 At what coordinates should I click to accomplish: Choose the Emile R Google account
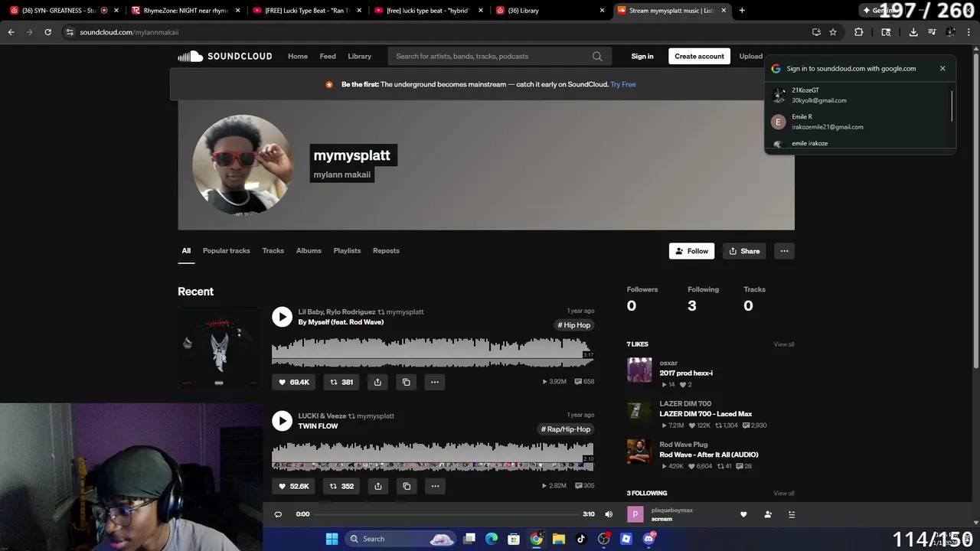pos(858,122)
